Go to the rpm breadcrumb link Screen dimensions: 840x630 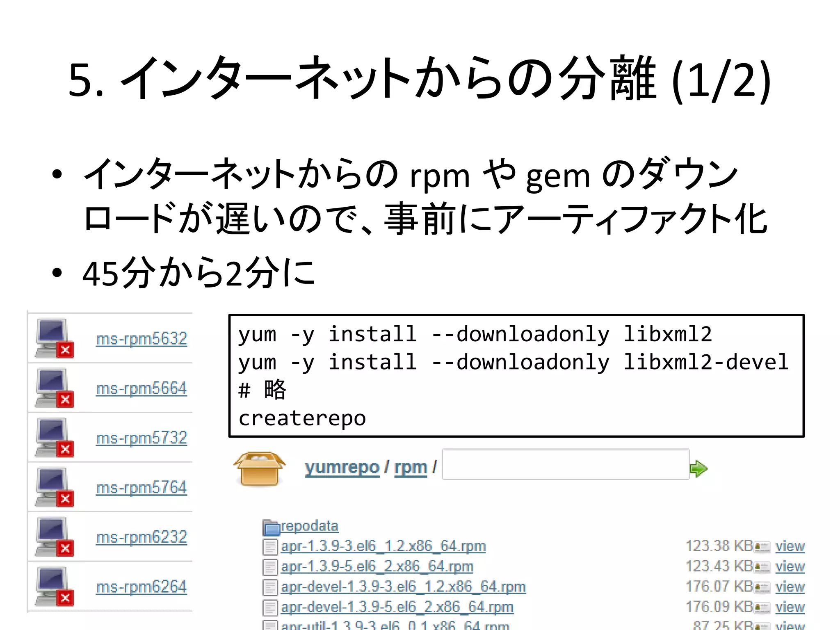tap(411, 468)
